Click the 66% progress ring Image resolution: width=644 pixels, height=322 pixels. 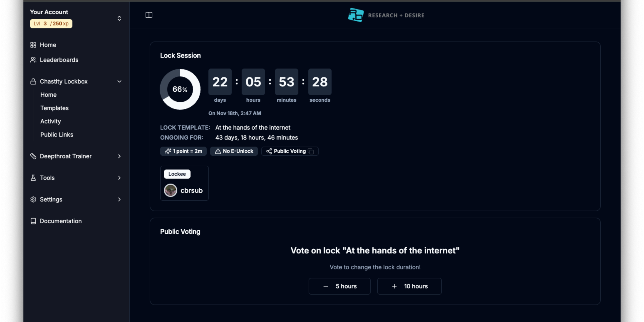coord(180,89)
